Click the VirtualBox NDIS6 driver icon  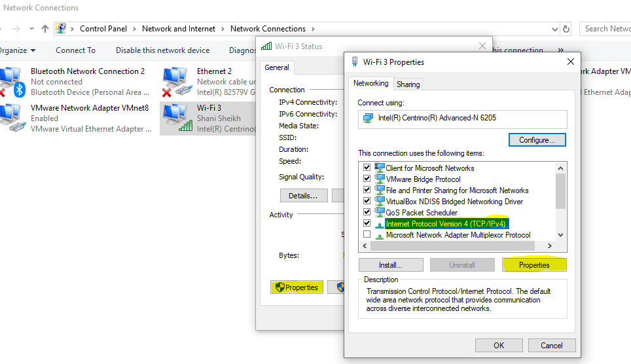380,201
